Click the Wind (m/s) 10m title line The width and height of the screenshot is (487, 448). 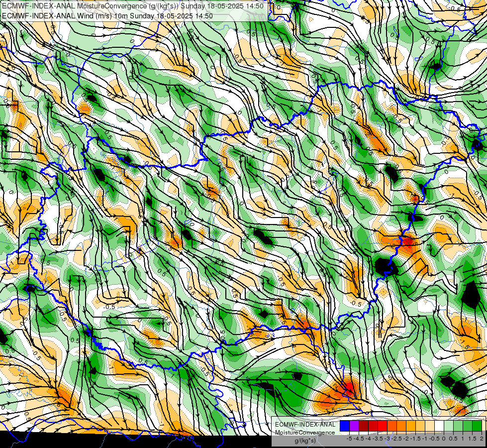[x=107, y=15]
